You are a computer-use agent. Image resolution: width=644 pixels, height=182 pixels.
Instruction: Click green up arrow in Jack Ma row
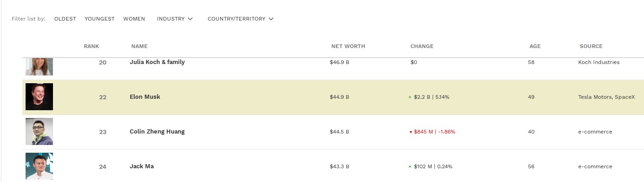(410, 166)
